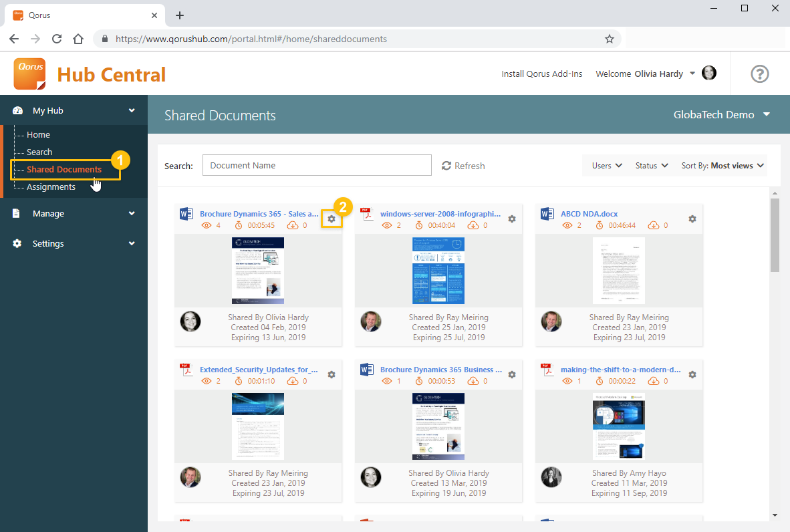
Task: Click the Qorus logo in header
Action: [29, 74]
